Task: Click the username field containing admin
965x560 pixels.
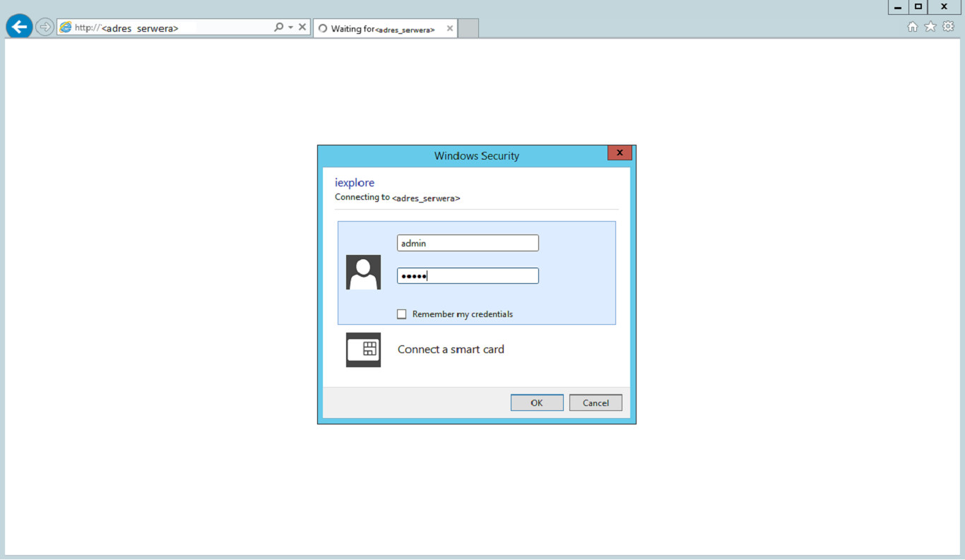Action: (468, 243)
